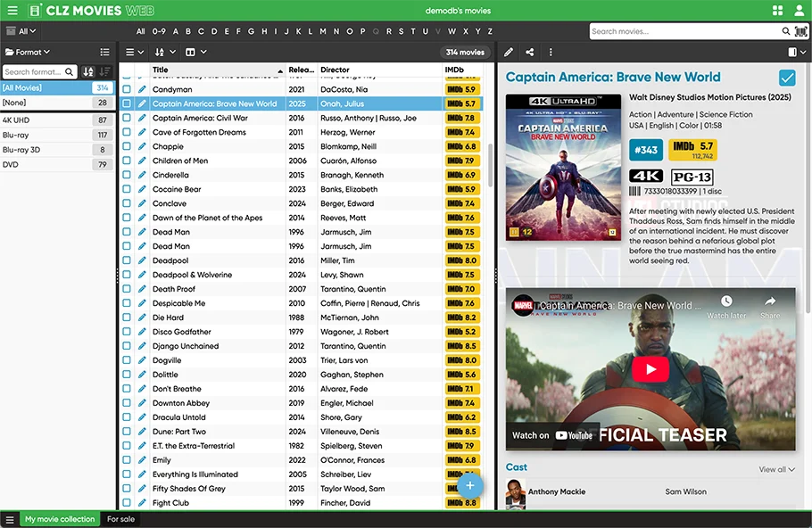The height and width of the screenshot is (528, 812).
Task: Open the bottom bar collections menu
Action: coord(10,519)
